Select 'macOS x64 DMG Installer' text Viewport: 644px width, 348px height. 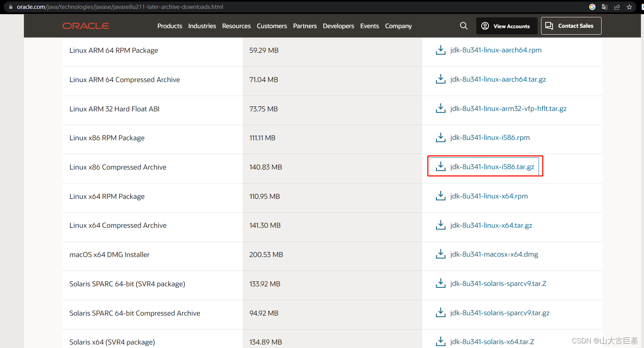(110, 255)
